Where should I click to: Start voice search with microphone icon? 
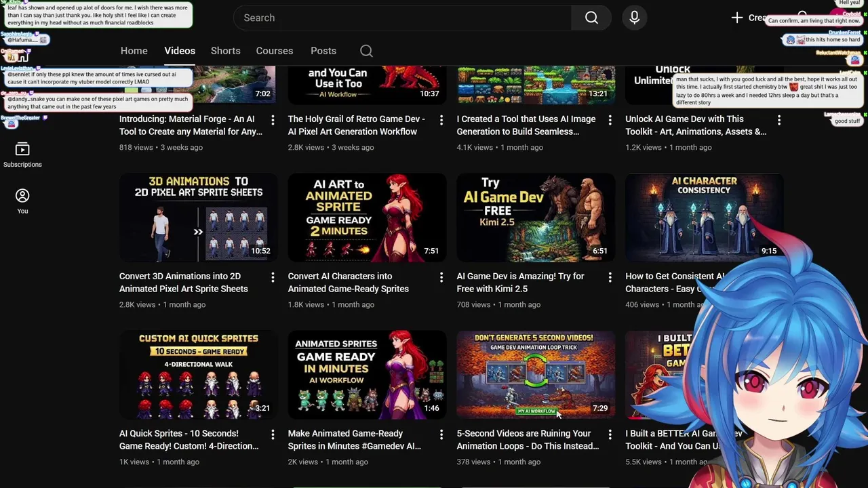(635, 18)
